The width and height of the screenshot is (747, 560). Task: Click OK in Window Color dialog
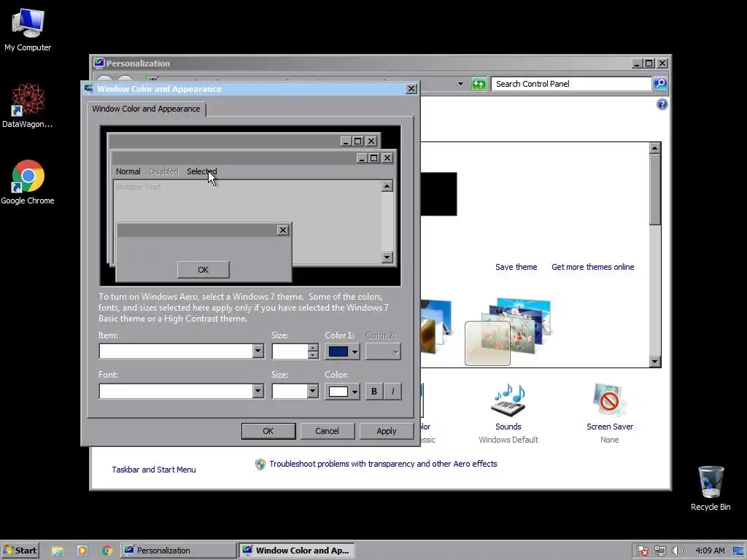pyautogui.click(x=268, y=431)
